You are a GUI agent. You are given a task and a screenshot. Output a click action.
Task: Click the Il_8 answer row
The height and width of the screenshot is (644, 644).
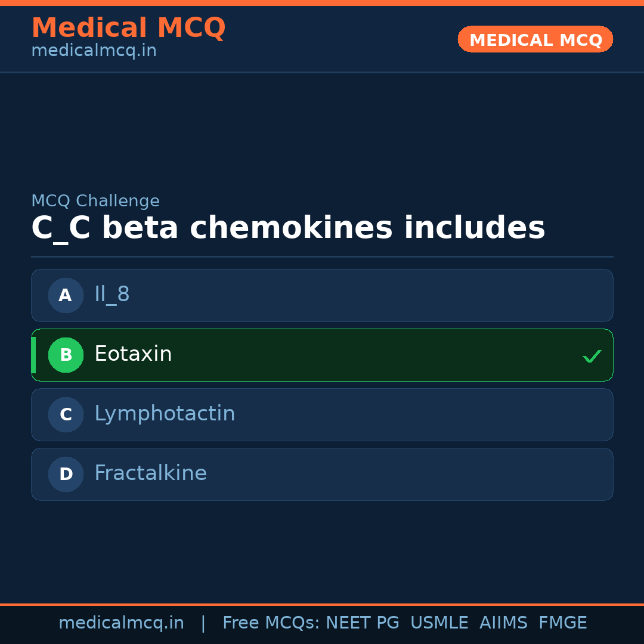322,295
